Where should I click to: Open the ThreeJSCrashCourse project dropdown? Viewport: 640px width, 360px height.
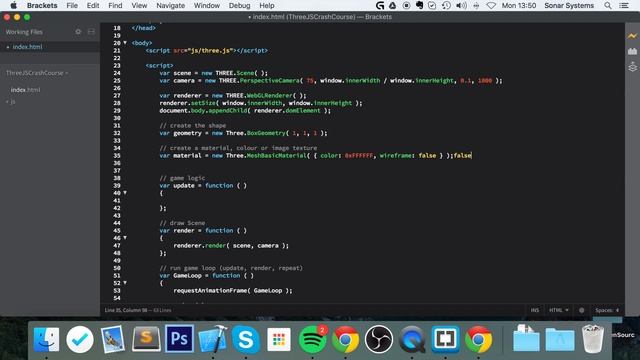[37, 73]
